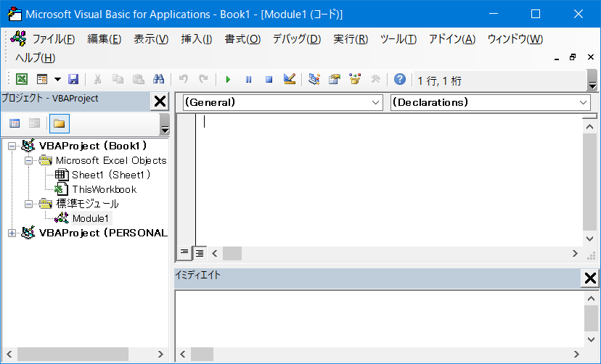Screen dimensions: 601x364
Task: Click the Undo arrow icon
Action: point(183,79)
